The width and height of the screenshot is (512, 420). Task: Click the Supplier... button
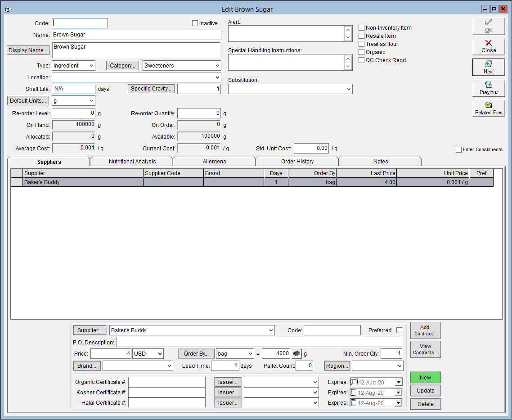[x=90, y=330]
